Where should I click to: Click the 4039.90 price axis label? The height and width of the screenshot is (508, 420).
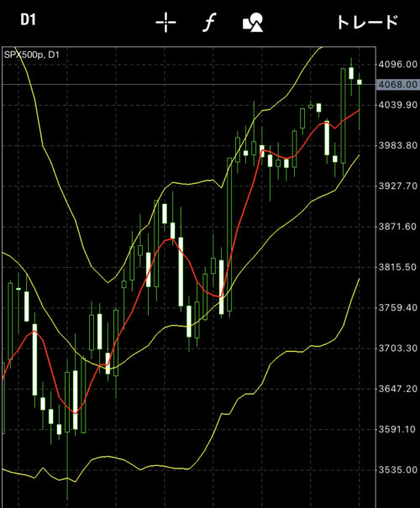click(398, 105)
